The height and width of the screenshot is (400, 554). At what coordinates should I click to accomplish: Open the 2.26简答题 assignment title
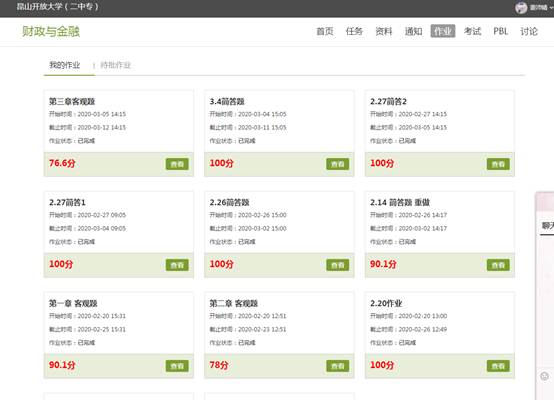(x=229, y=202)
